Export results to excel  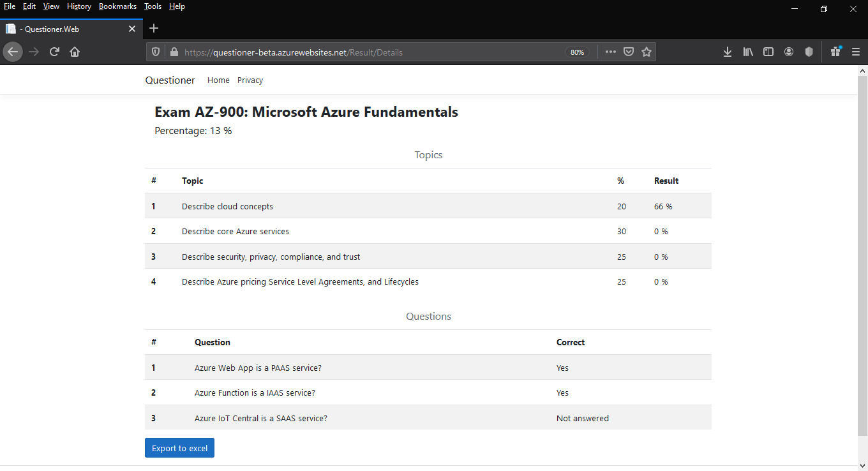pyautogui.click(x=179, y=448)
